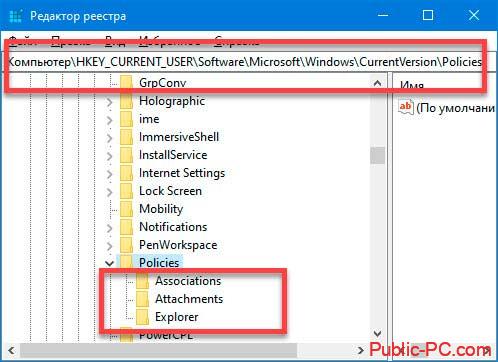The width and height of the screenshot is (498, 362).
Task: Click the tree scroll down arrow
Action: point(377,333)
